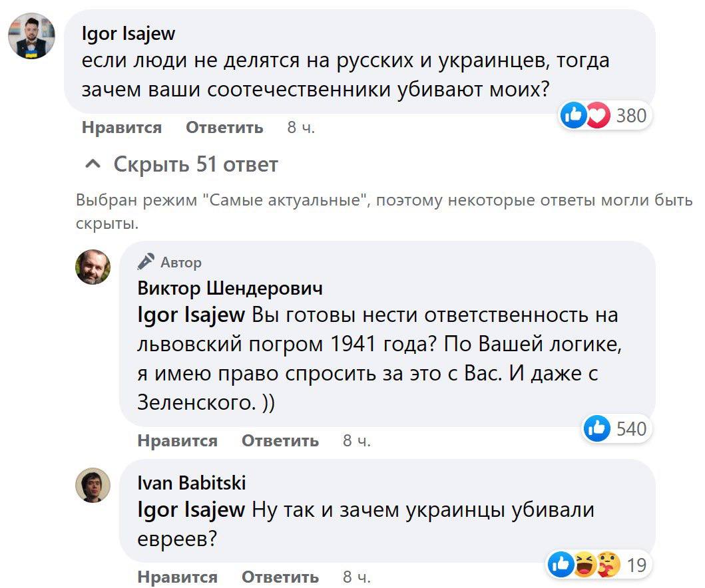Open the Виктор Шендерович profile name link
This screenshot has height=588, width=705.
(x=230, y=288)
